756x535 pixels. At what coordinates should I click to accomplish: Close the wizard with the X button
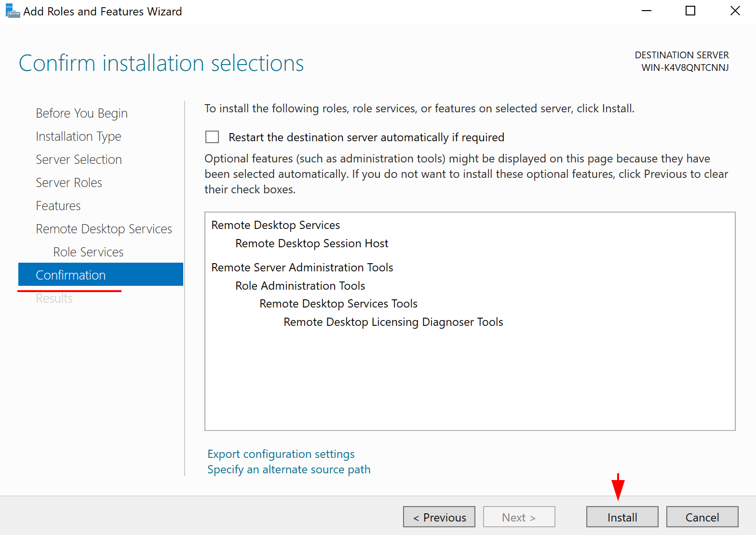click(x=735, y=11)
